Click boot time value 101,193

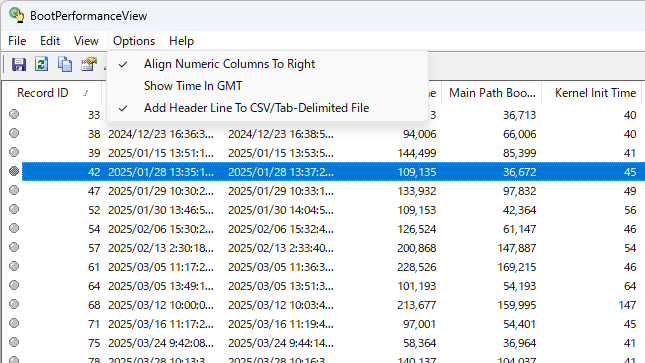(417, 286)
